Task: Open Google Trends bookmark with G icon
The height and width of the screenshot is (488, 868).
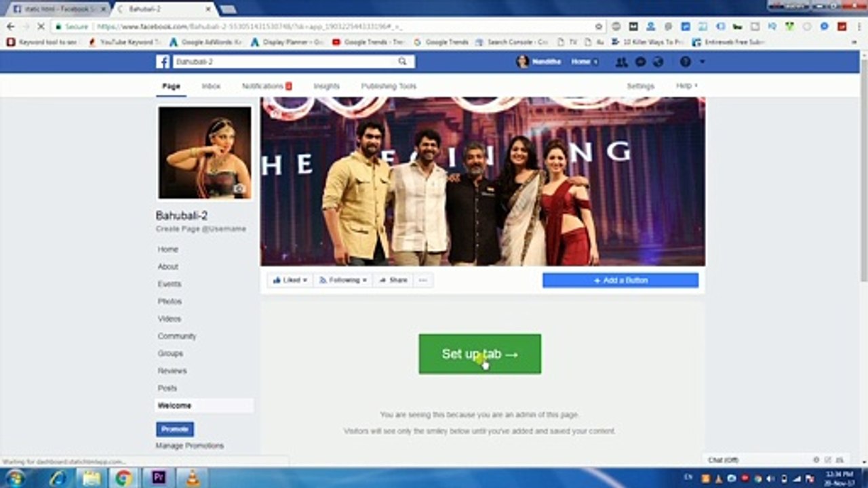Action: click(441, 42)
